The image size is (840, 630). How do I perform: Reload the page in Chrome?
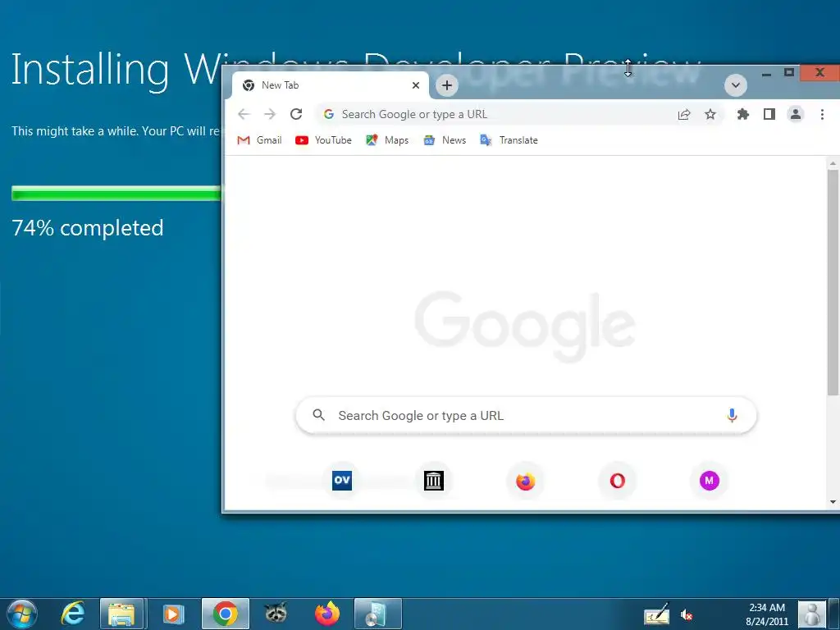point(295,114)
